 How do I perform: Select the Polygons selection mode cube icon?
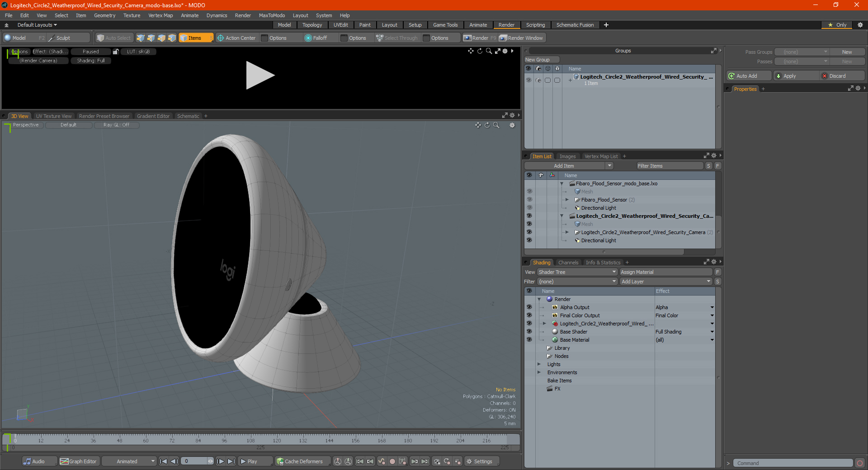click(x=161, y=38)
